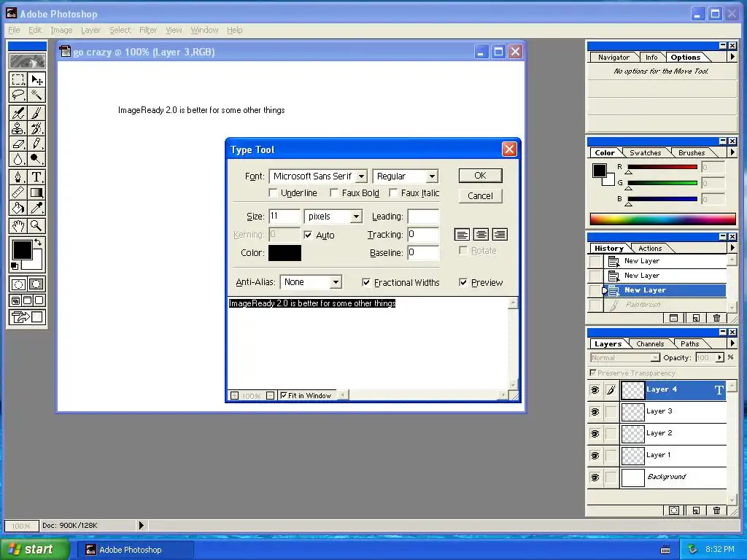This screenshot has width=747, height=560.
Task: Click the text Color swatch in dialog
Action: pos(285,253)
